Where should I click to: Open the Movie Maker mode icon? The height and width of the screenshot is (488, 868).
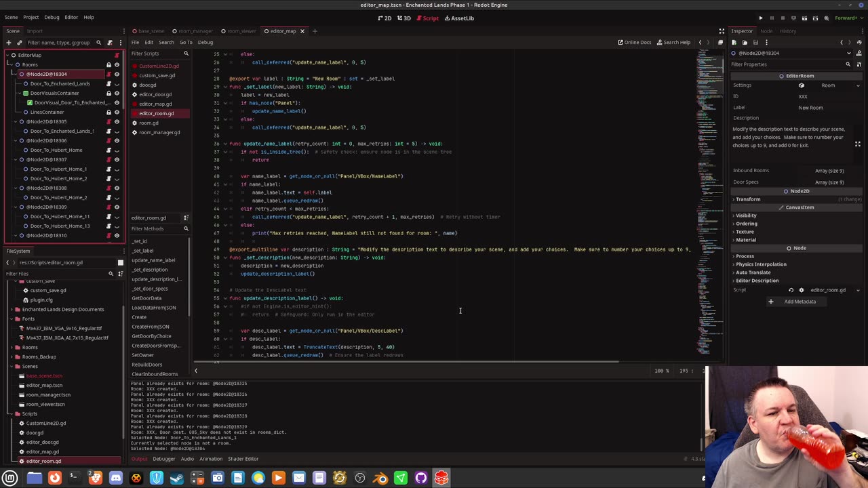coord(826,18)
